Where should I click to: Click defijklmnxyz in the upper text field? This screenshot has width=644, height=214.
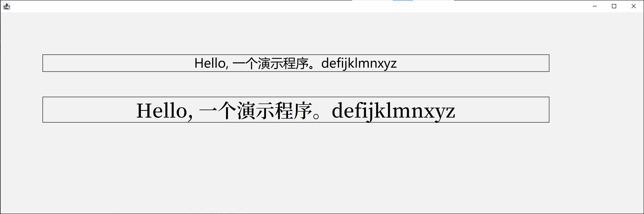point(359,63)
